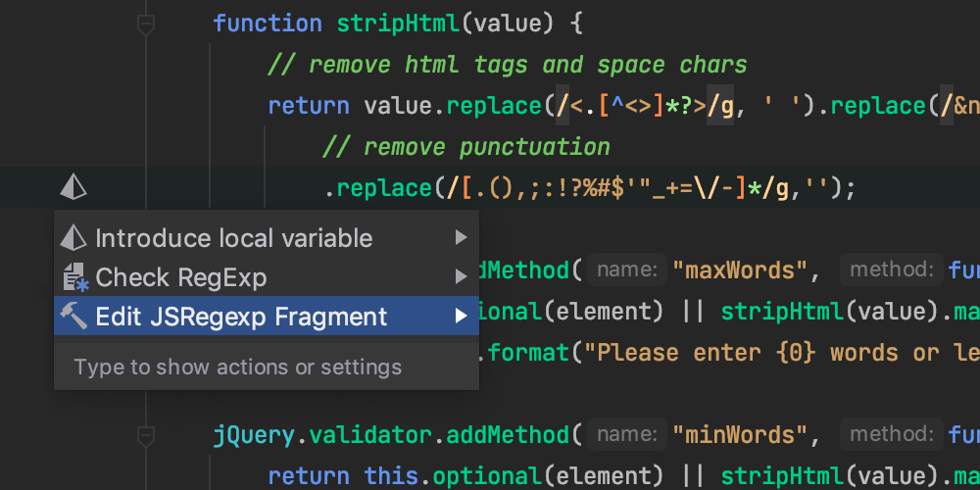Click the hammer icon for Edit JSRegexp Fragment
Viewport: 980px width, 490px height.
point(73,316)
